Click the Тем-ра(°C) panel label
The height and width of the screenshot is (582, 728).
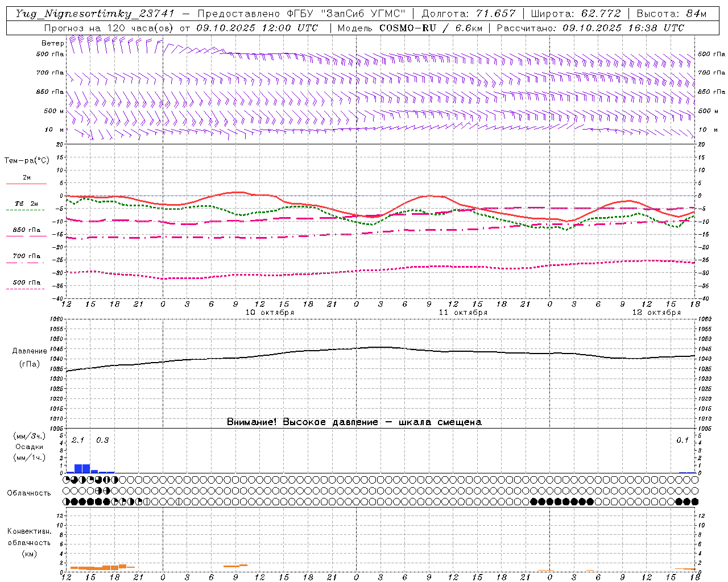coord(27,160)
